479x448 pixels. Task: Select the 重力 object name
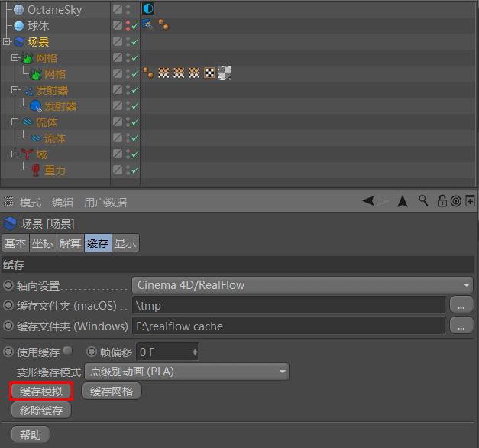click(55, 170)
